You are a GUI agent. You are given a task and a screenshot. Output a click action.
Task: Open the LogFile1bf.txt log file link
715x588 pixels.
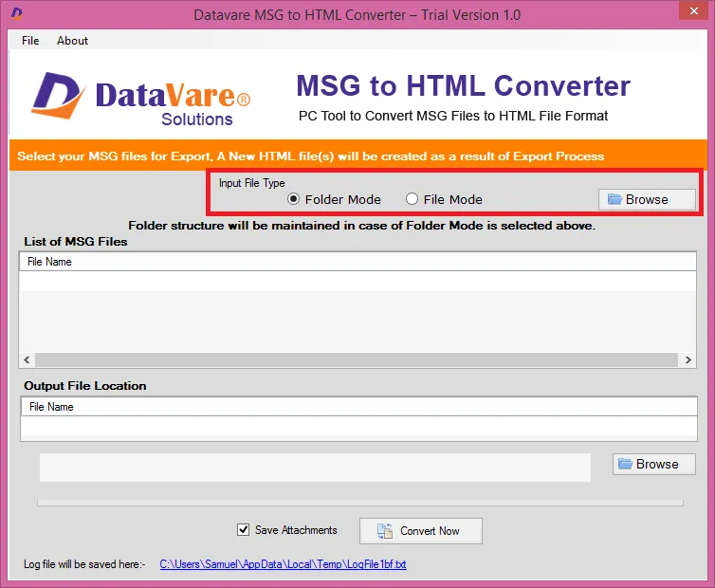(283, 564)
